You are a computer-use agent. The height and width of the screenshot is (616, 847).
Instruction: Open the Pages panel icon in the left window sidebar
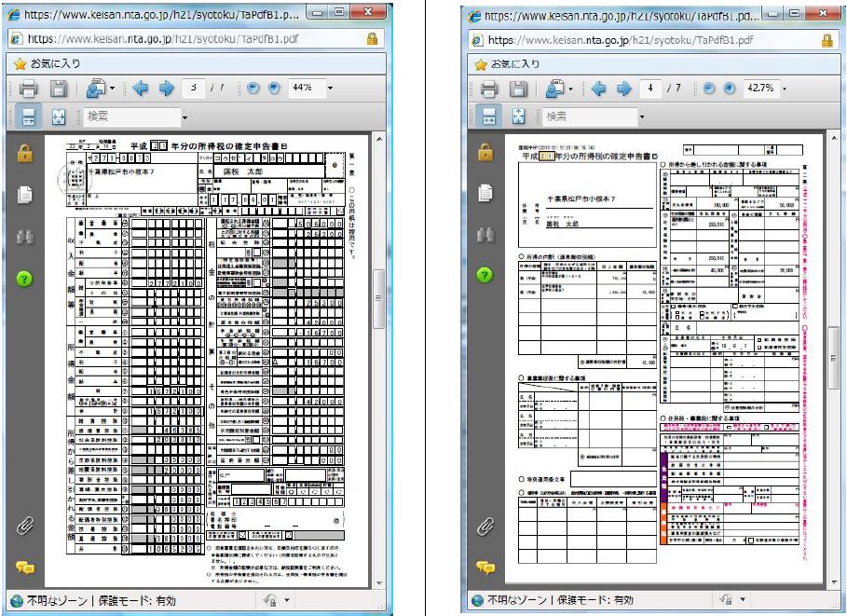coord(25,194)
